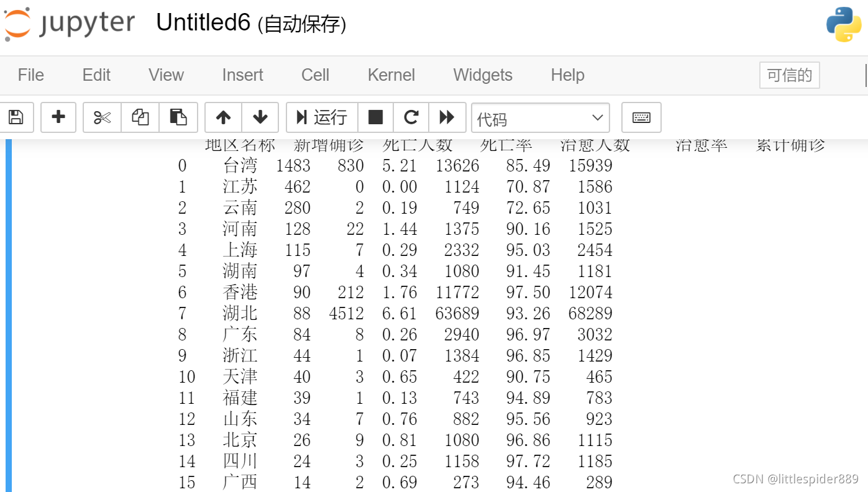The height and width of the screenshot is (492, 868).
Task: Open the cell type dropdown showing 代码
Action: [x=540, y=117]
